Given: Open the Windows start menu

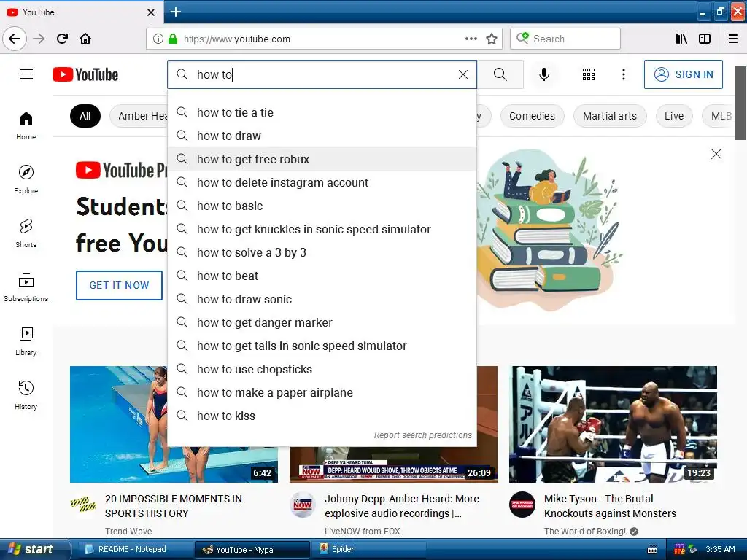Looking at the screenshot, I should (x=35, y=549).
